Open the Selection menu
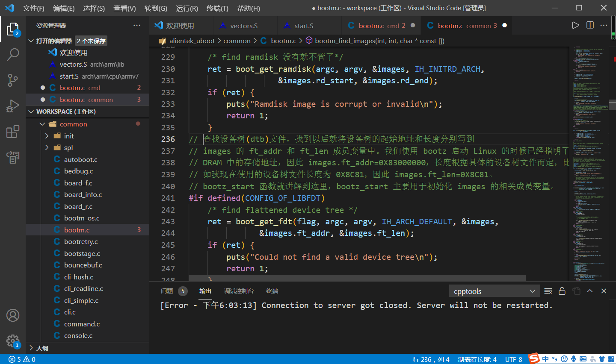 point(94,8)
